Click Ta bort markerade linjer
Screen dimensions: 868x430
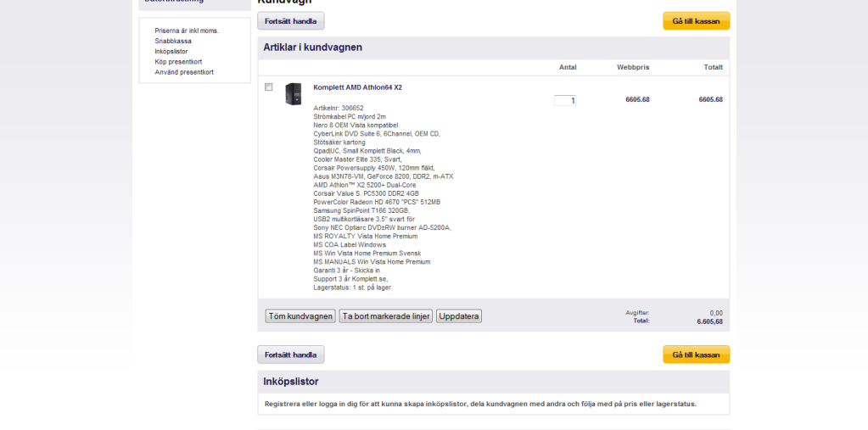click(386, 316)
